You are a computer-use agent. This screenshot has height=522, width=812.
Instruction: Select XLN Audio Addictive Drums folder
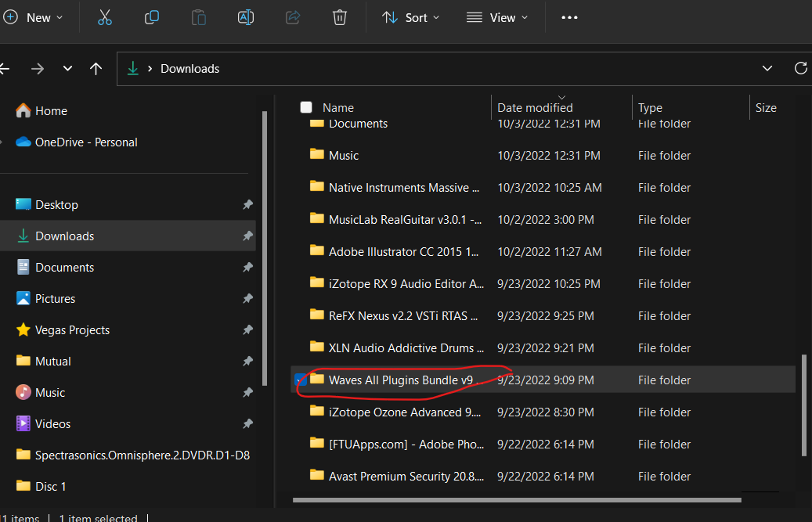click(x=543, y=348)
